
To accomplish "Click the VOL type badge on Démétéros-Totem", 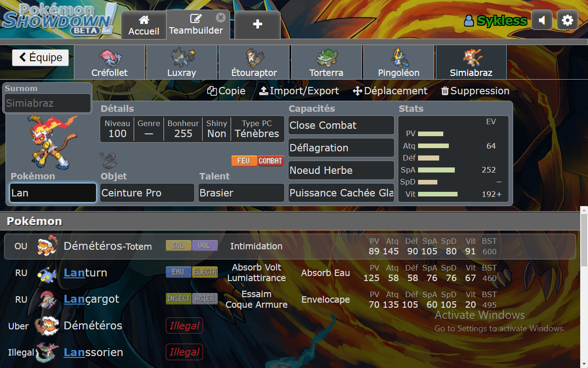I will 205,246.
